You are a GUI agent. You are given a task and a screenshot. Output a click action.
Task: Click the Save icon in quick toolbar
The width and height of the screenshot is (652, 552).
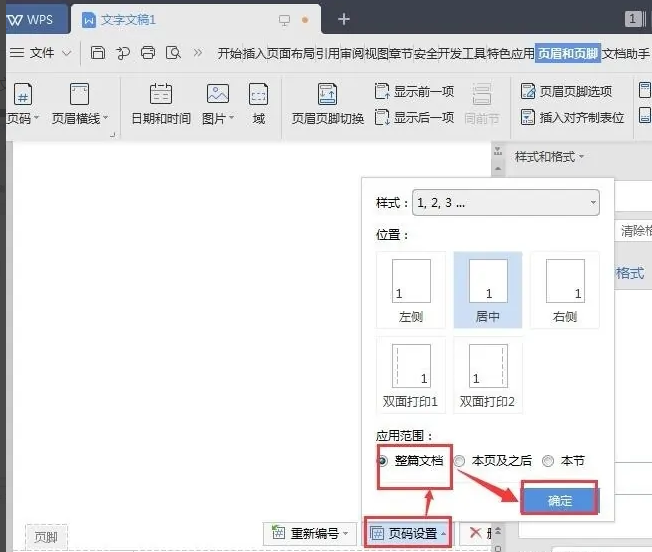98,53
